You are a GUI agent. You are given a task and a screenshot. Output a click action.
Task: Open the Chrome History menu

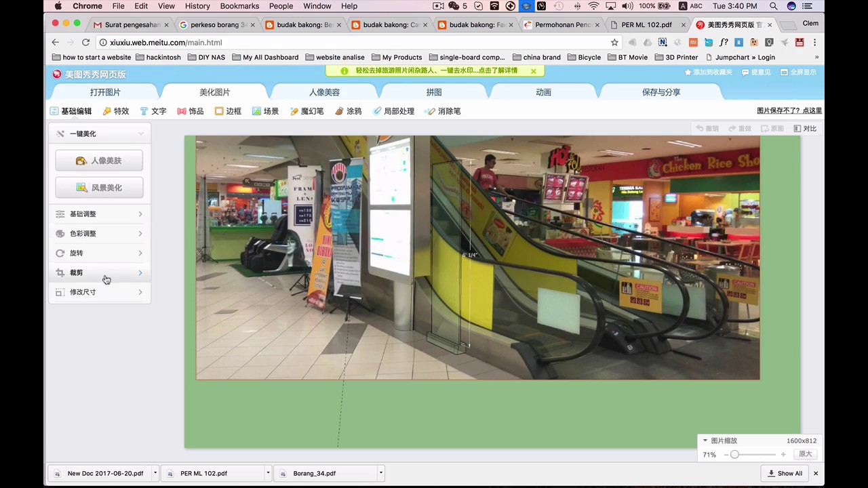(197, 6)
